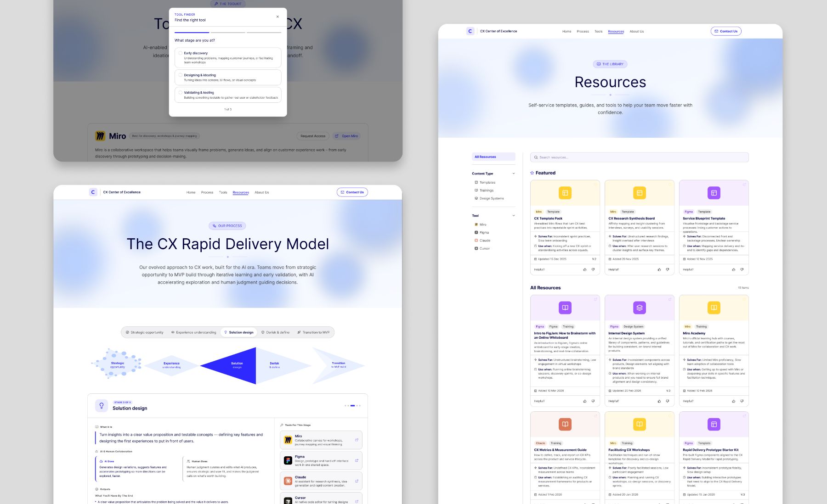Choose the Designing & ideating stage option
This screenshot has height=504, width=827.
(x=228, y=77)
